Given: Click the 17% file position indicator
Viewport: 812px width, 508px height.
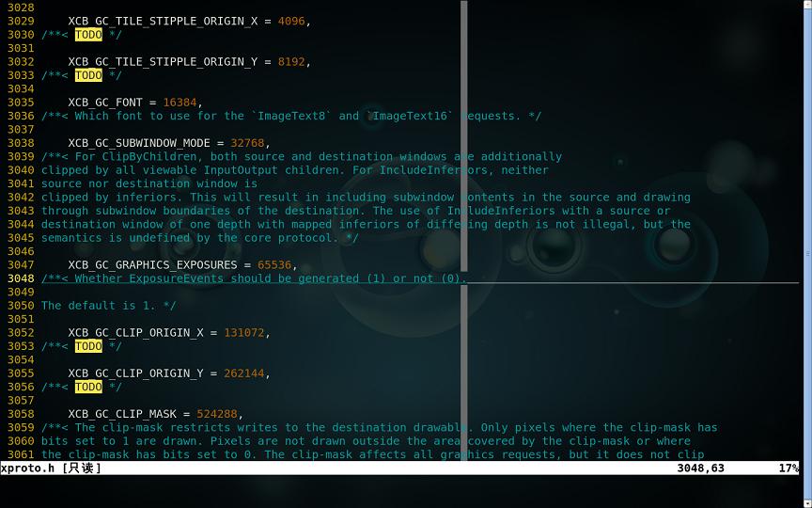Looking at the screenshot, I should pyautogui.click(x=789, y=468).
